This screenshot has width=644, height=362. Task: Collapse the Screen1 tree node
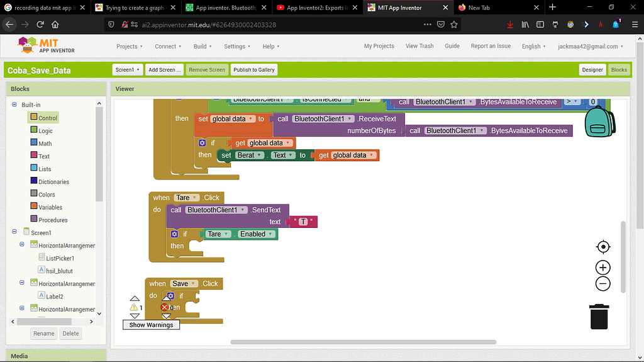point(14,232)
